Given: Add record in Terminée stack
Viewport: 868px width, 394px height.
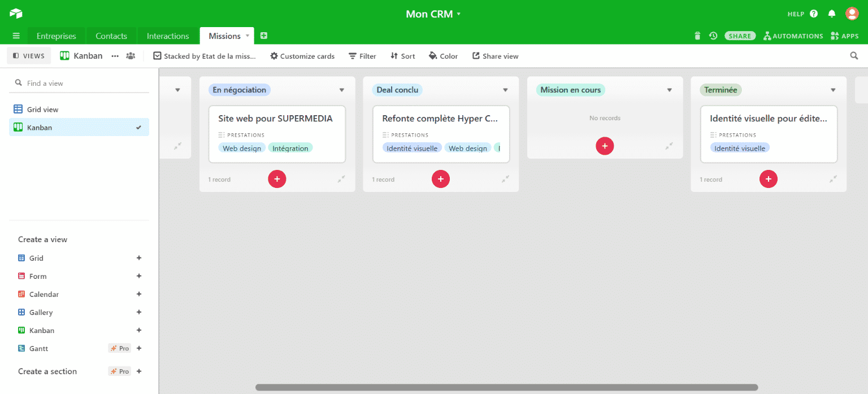Looking at the screenshot, I should click(769, 179).
